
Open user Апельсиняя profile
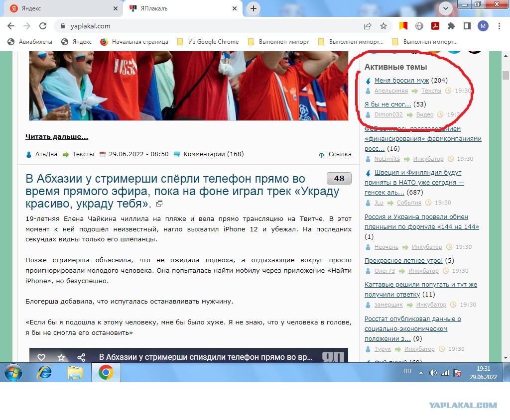(x=391, y=91)
